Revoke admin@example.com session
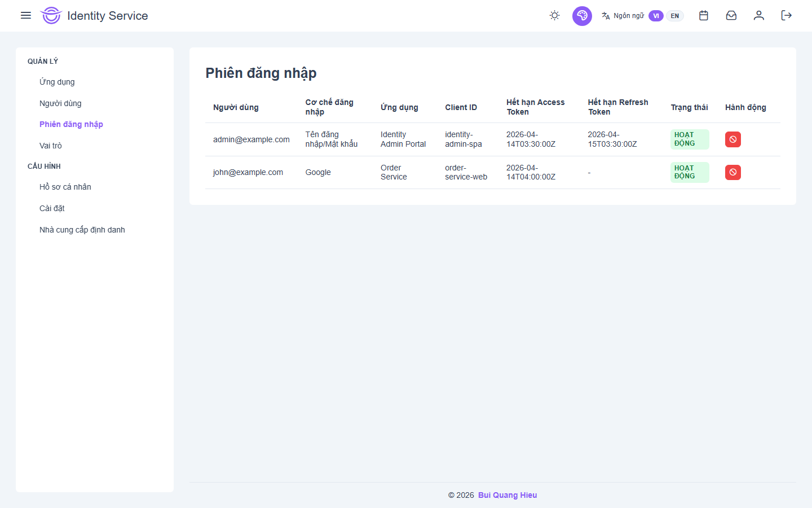The image size is (812, 508). 732,139
